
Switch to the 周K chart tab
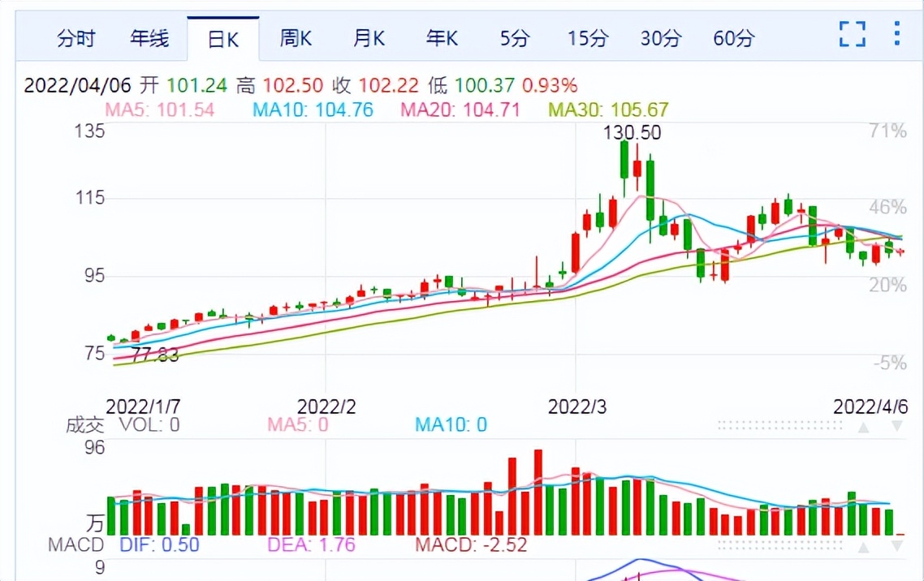pos(296,39)
